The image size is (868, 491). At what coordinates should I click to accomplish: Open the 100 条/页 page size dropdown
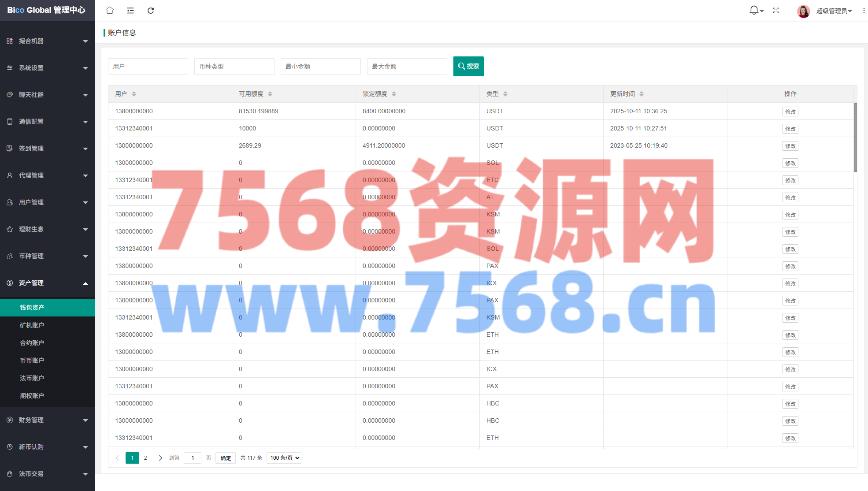284,458
